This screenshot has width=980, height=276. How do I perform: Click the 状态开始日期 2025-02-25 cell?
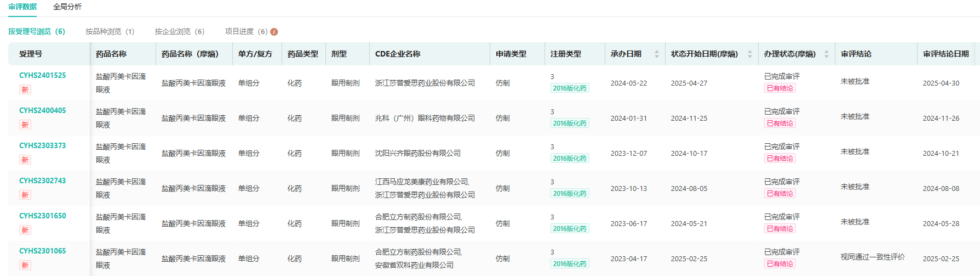pyautogui.click(x=689, y=259)
